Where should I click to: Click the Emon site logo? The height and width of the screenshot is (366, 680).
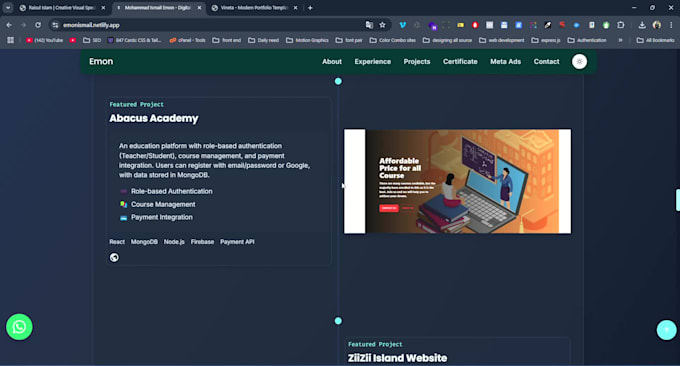coord(101,62)
